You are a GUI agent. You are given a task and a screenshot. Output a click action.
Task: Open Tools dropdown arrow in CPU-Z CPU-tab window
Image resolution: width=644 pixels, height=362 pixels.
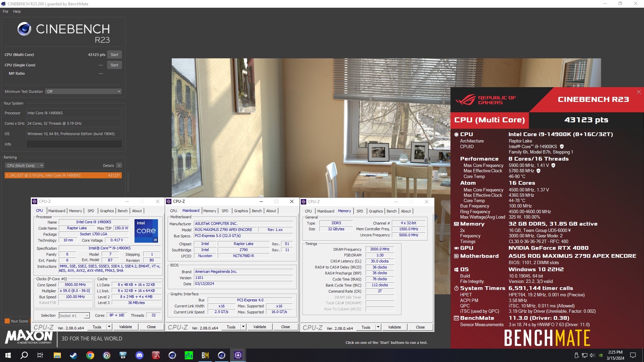(109, 327)
